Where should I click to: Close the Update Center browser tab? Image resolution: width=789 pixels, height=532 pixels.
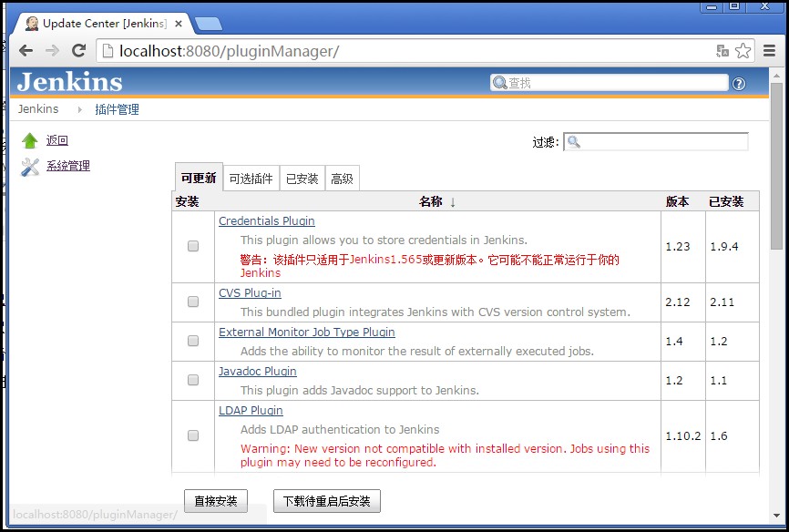(179, 24)
